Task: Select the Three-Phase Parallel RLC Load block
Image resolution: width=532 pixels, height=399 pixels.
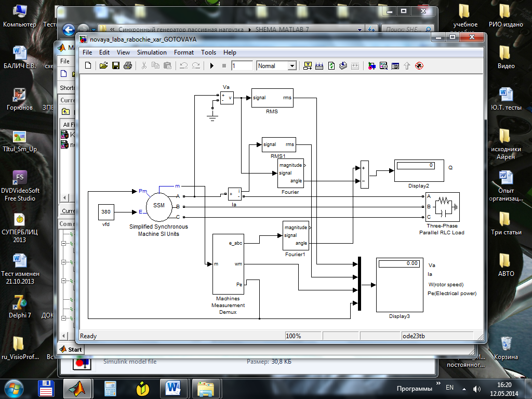Action: tap(443, 207)
